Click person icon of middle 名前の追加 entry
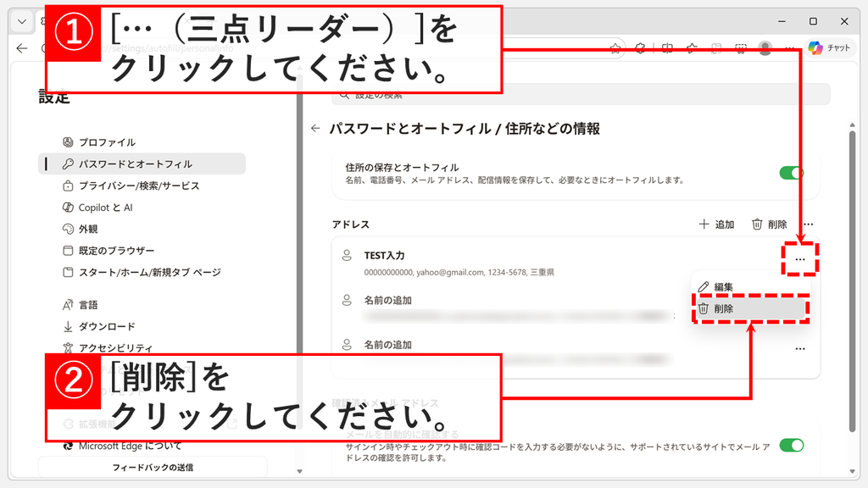868x488 pixels. [347, 300]
